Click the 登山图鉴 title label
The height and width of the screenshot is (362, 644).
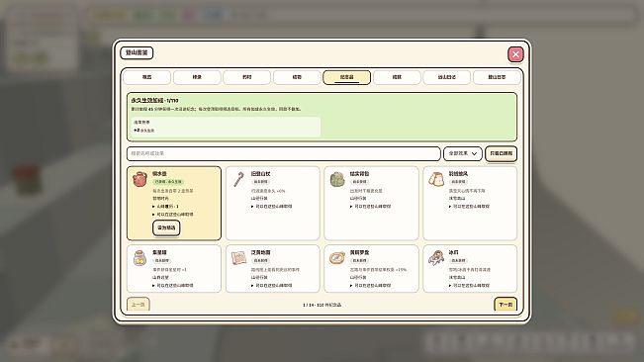click(137, 53)
